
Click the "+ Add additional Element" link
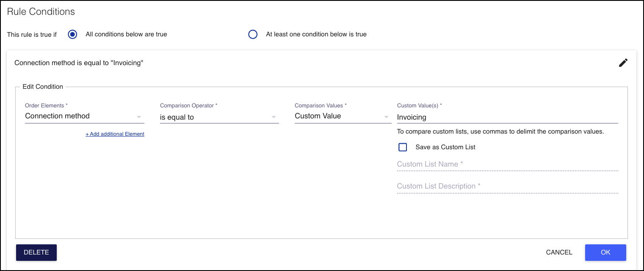click(115, 134)
